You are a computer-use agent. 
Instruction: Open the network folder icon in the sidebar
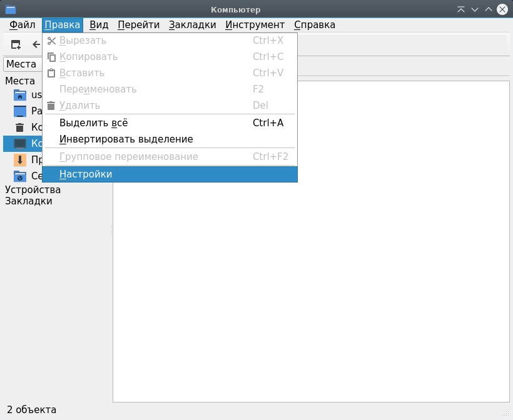[20, 176]
